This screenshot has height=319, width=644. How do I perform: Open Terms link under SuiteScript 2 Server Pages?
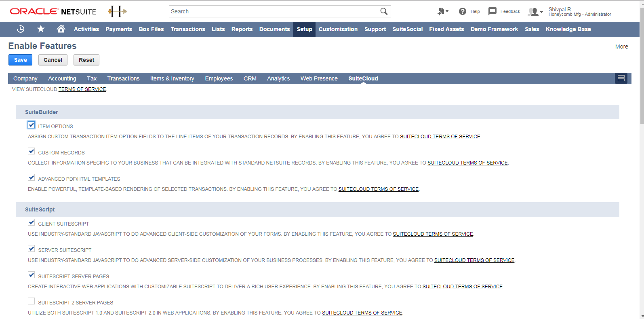click(362, 313)
